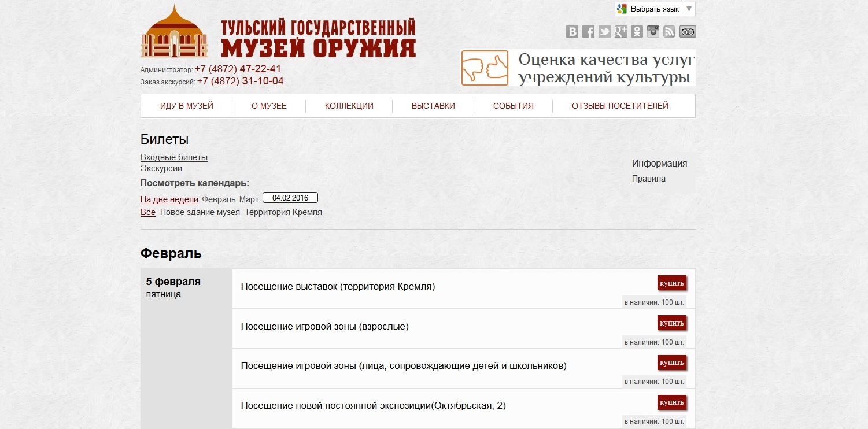Screen dimensions: 868x429
Task: Filter by 'Территория Кремля' location
Action: click(x=283, y=212)
